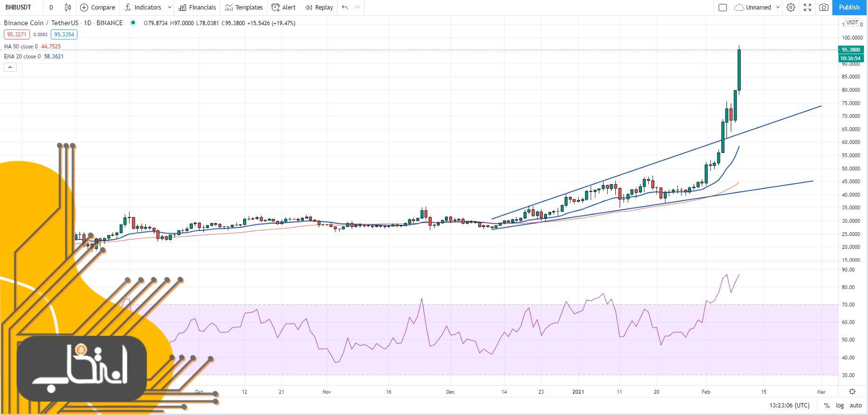Toggle log scale mode

click(840, 406)
